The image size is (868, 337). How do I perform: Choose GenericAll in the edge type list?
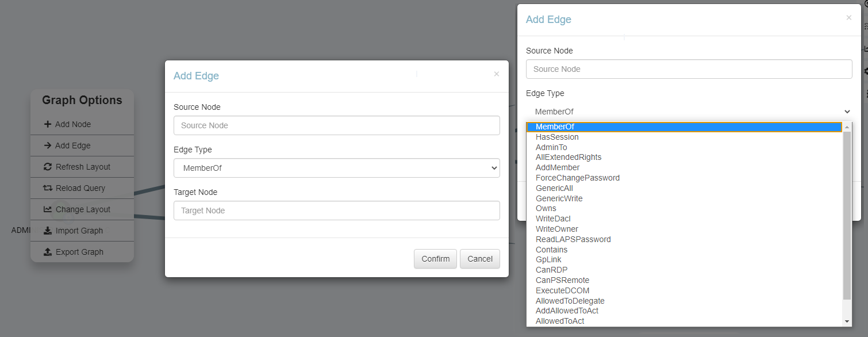pos(554,188)
